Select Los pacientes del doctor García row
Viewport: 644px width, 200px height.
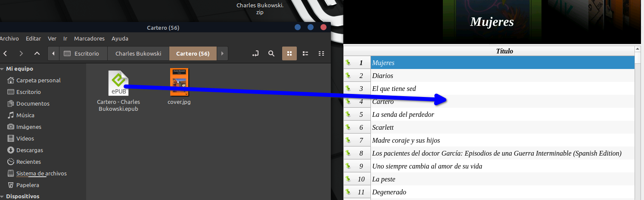(503, 153)
